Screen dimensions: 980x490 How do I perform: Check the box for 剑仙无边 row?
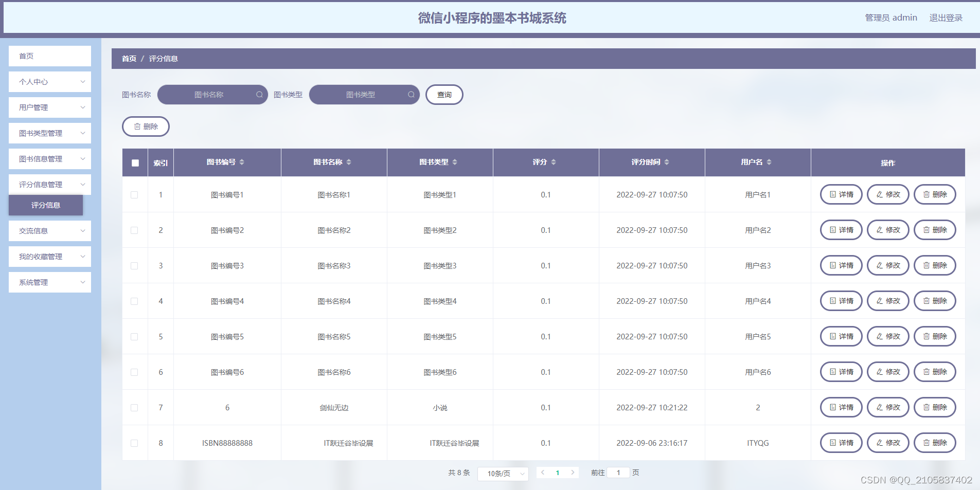point(134,408)
